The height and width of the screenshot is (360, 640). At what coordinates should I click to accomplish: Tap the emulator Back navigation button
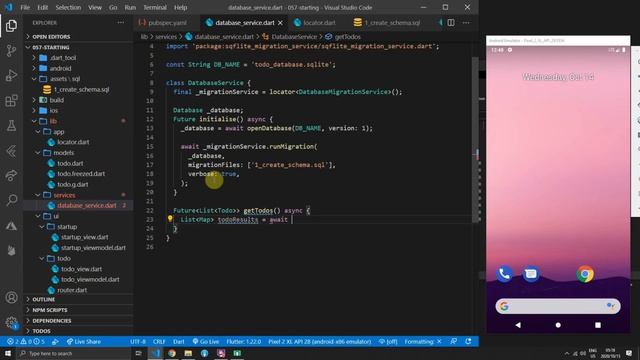pos(518,325)
